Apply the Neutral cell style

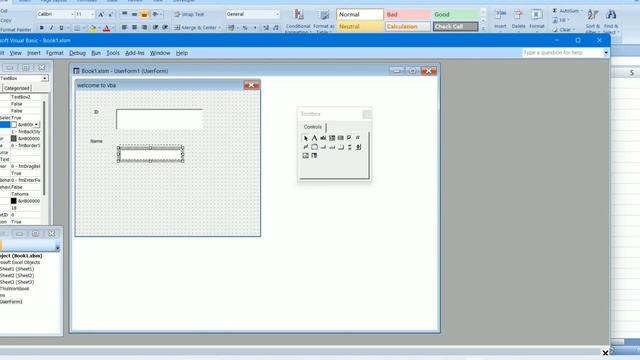tap(360, 27)
